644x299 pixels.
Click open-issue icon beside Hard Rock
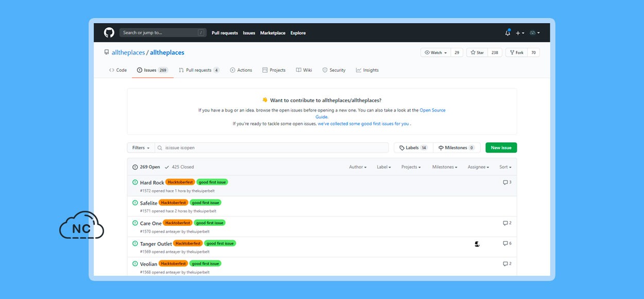[x=135, y=182]
